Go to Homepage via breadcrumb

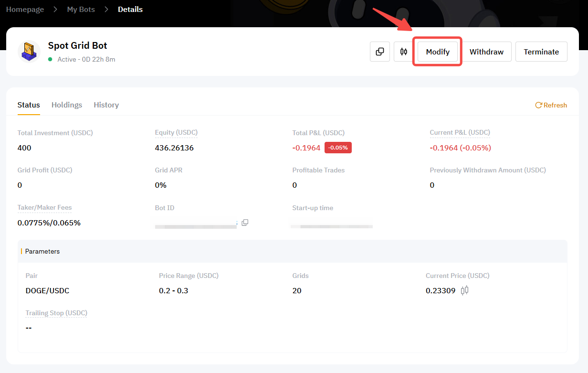click(25, 10)
